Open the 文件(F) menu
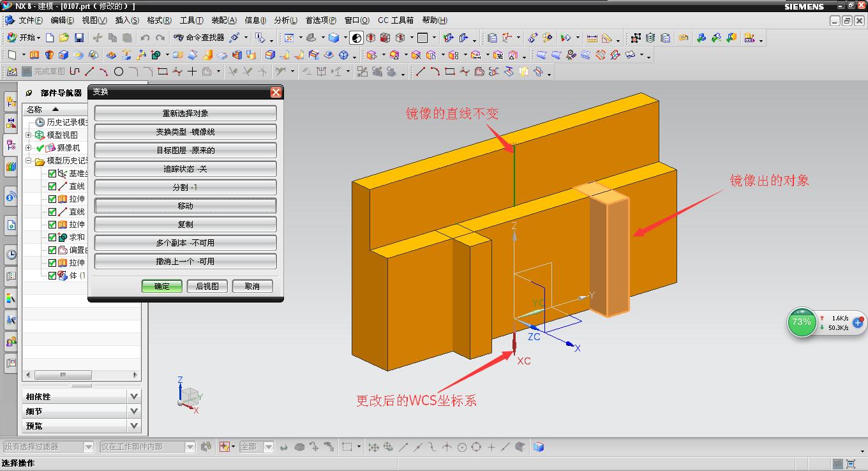The height and width of the screenshot is (471, 868). pos(31,20)
